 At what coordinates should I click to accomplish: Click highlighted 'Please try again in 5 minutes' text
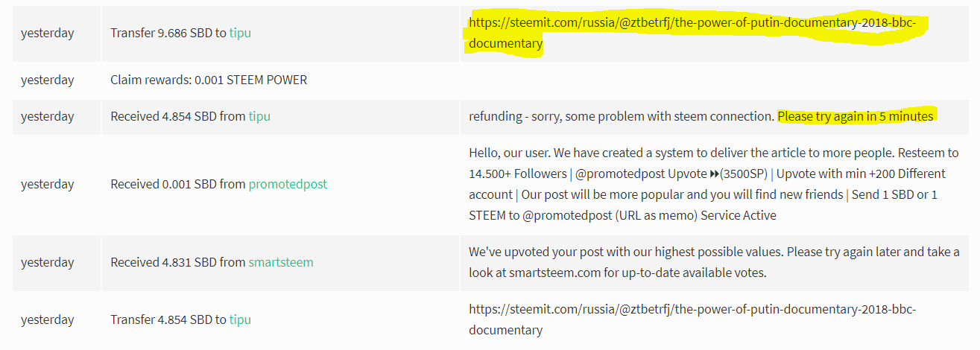coord(856,116)
